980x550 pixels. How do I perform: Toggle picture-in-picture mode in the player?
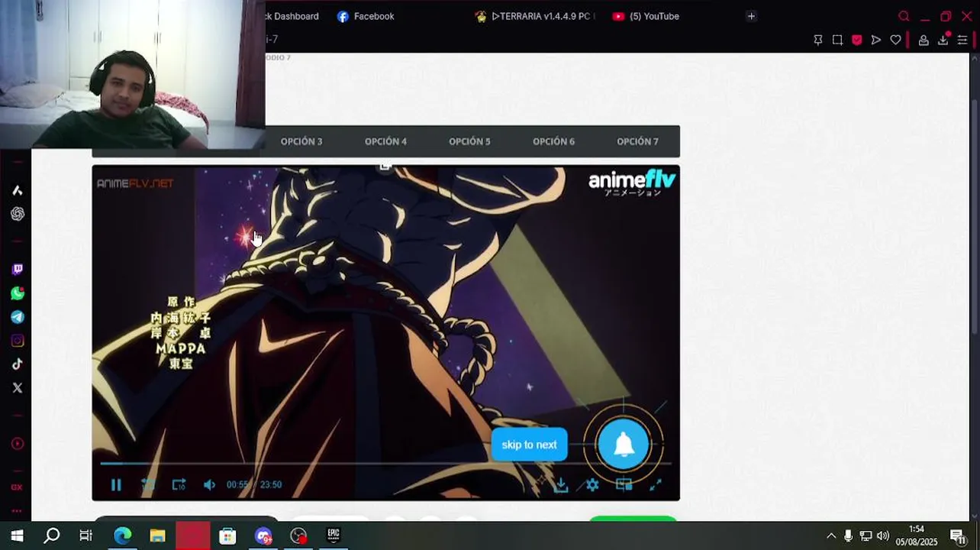click(x=624, y=484)
